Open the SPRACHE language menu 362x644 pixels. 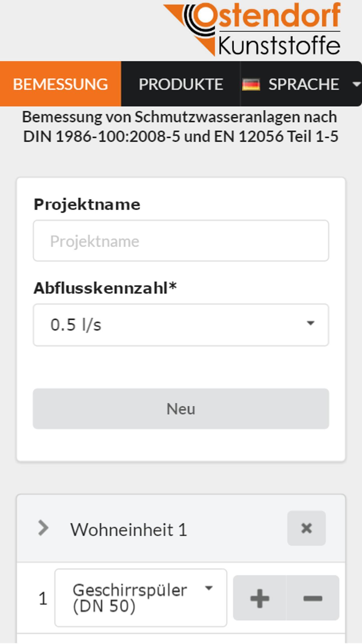pyautogui.click(x=301, y=84)
